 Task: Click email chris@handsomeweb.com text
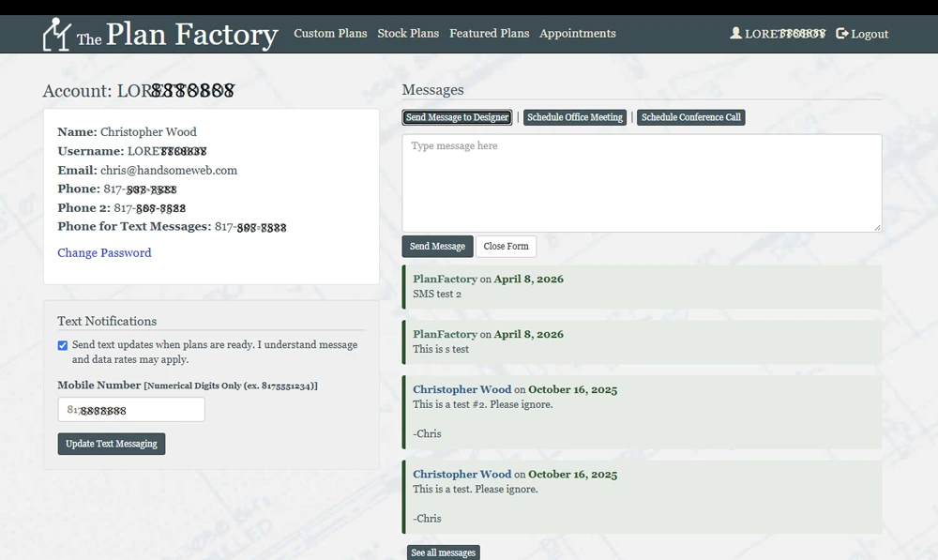tap(169, 171)
